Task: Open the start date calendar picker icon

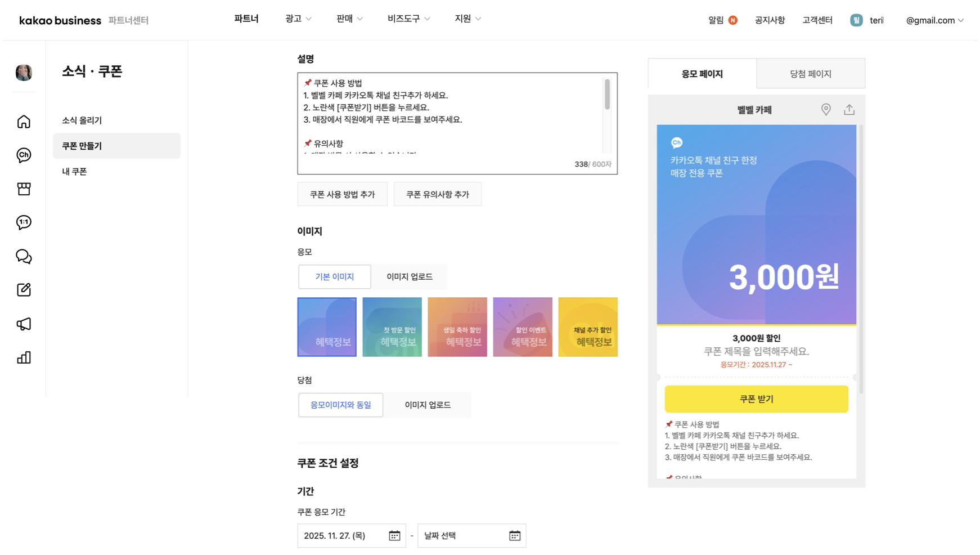Action: [x=394, y=535]
